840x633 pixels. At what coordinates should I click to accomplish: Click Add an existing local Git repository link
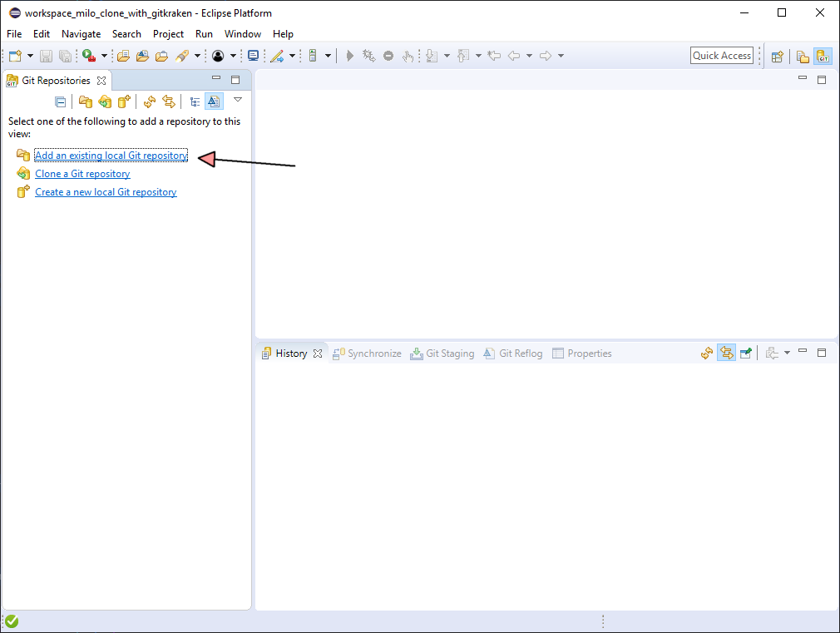coord(111,156)
